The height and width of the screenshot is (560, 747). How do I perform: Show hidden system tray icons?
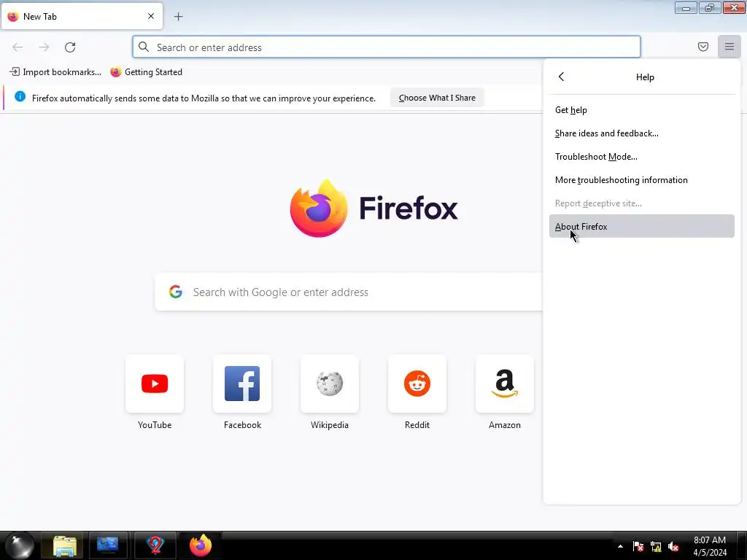tap(620, 546)
